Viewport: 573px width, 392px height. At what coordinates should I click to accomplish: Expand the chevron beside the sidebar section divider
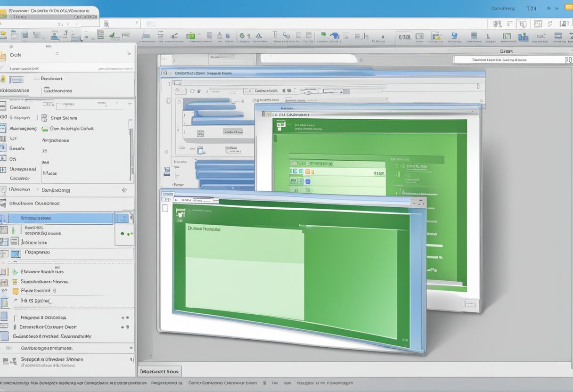(124, 190)
